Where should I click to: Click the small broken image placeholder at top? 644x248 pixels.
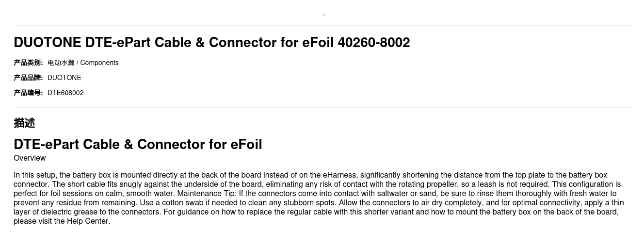click(324, 15)
